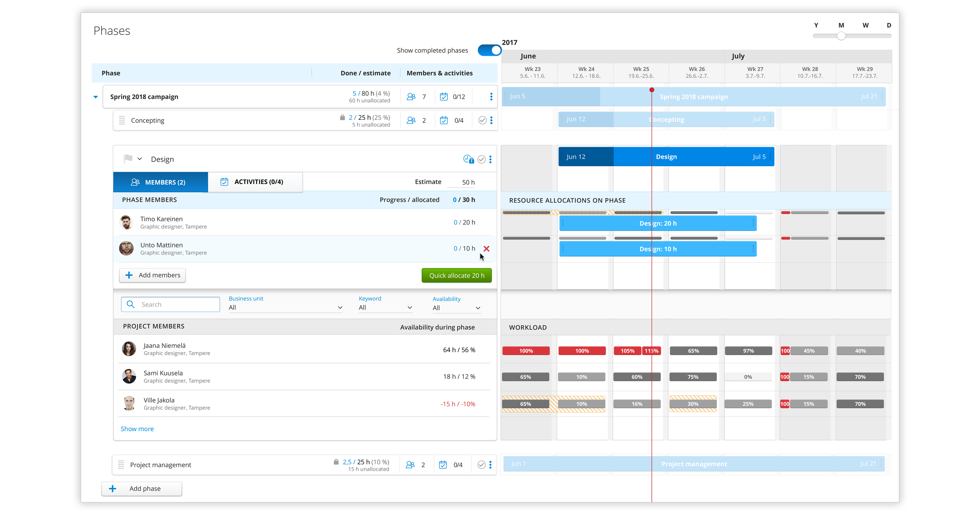Click the drag handle on Project management row

pos(121,464)
